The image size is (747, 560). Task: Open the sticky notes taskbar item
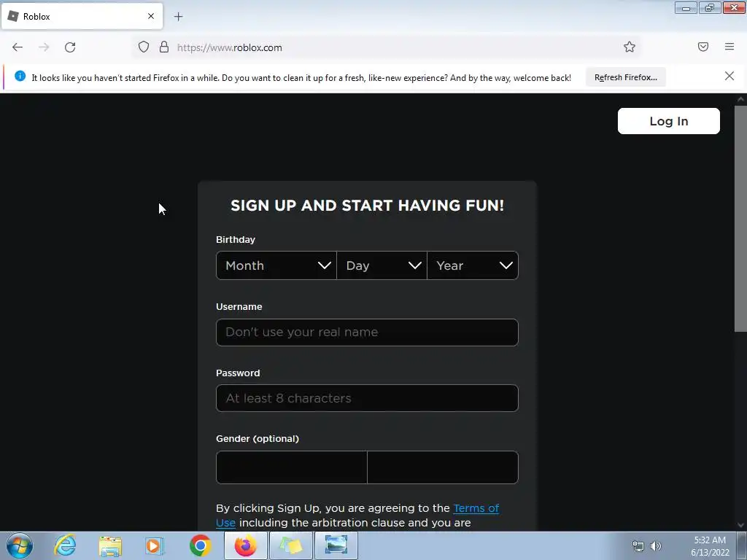pyautogui.click(x=290, y=545)
